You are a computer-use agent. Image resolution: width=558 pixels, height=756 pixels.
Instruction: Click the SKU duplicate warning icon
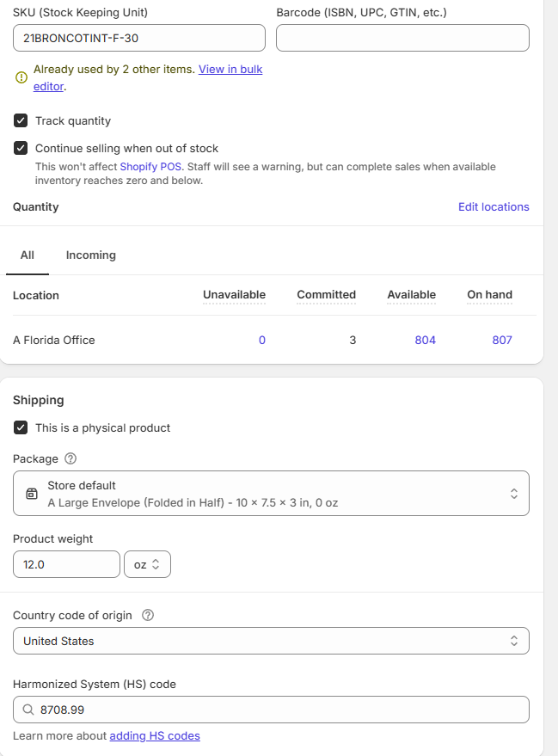click(x=21, y=77)
